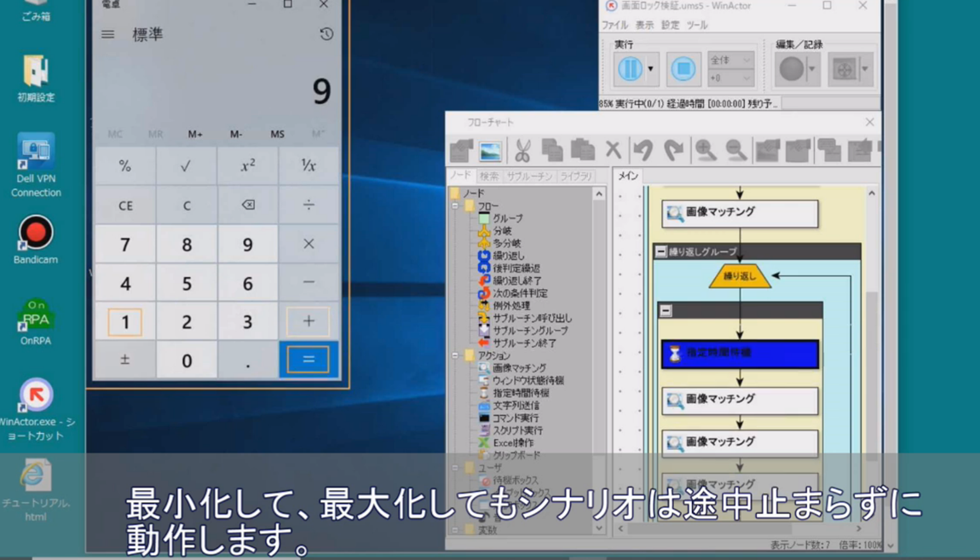The height and width of the screenshot is (560, 980).
Task: Click the node tree scroll up arrow
Action: pyautogui.click(x=599, y=194)
